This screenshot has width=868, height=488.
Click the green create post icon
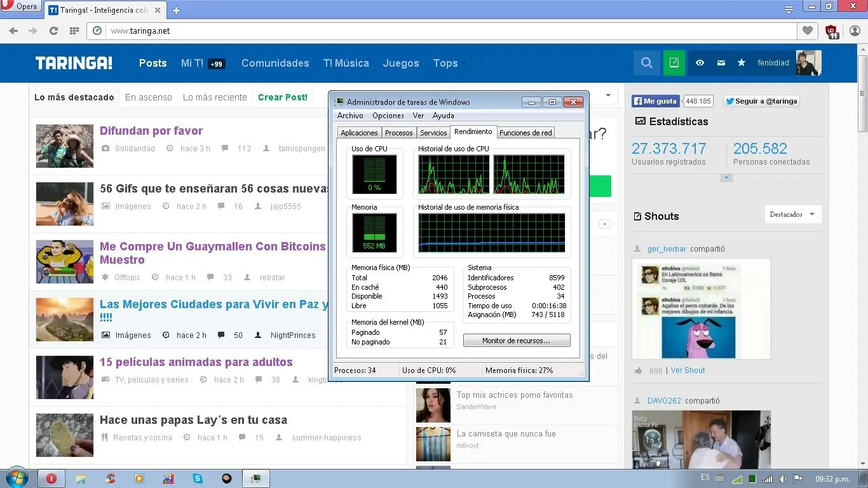(x=674, y=63)
